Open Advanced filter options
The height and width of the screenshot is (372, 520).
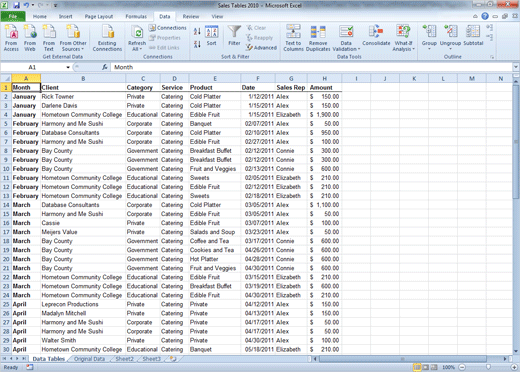tap(262, 48)
